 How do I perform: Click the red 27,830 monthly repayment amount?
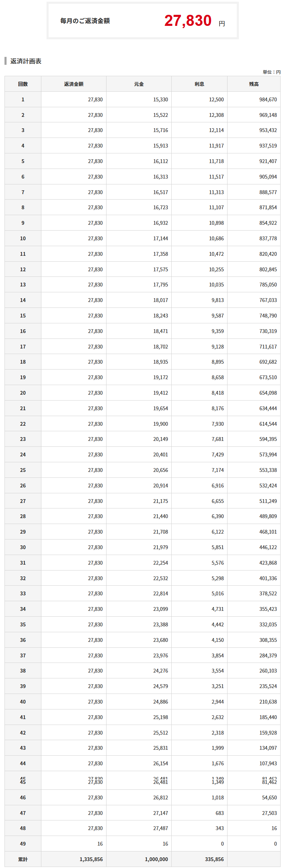coord(188,21)
